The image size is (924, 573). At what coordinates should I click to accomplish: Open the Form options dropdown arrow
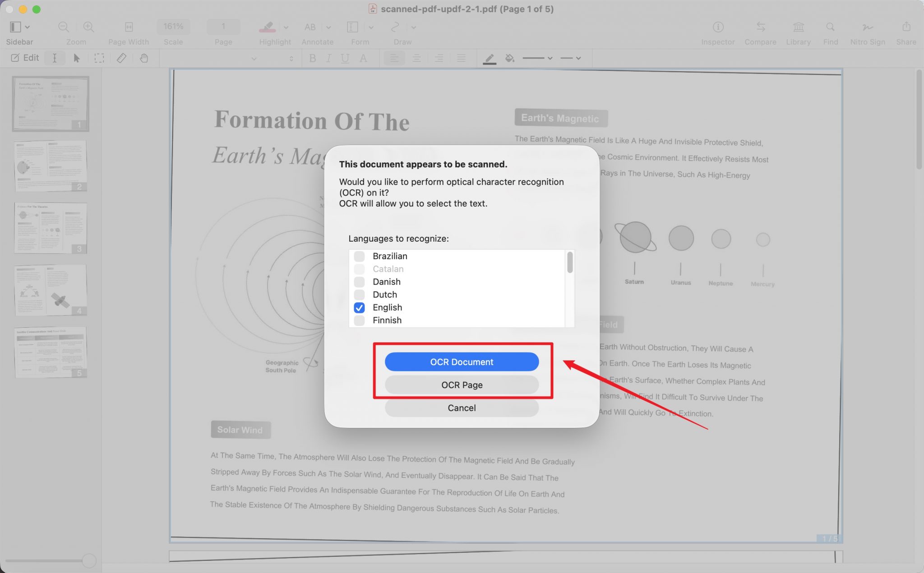tap(371, 27)
